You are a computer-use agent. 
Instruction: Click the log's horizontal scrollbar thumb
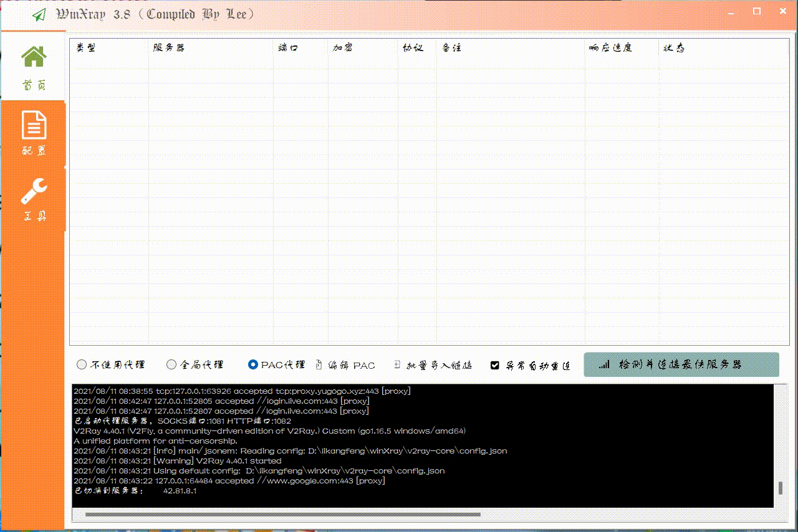point(282,515)
